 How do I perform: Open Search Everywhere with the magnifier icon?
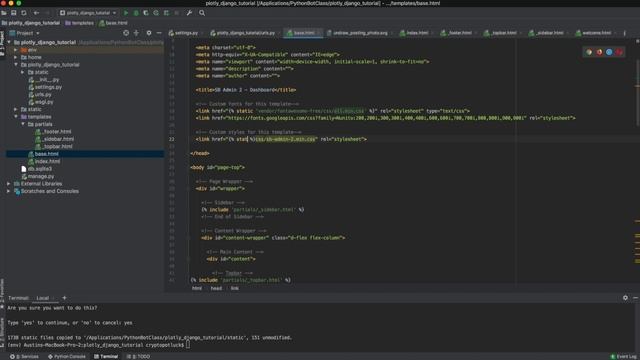[202, 13]
